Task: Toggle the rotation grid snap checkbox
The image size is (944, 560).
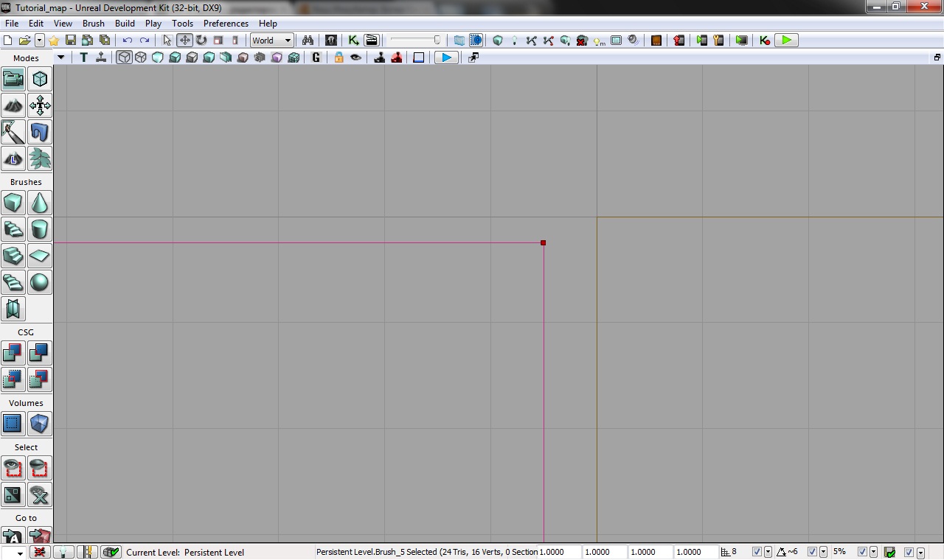Action: 812,552
